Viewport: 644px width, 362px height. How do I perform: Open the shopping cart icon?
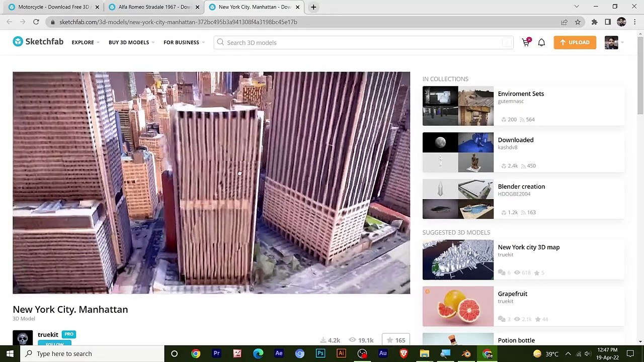pyautogui.click(x=526, y=42)
